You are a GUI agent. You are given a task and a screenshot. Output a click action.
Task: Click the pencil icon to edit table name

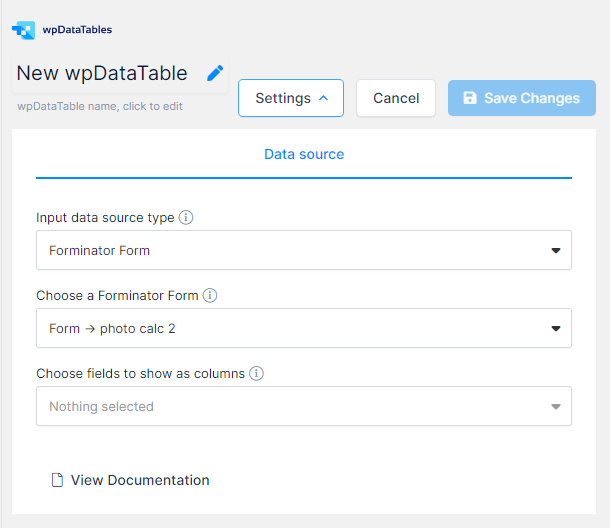(215, 73)
